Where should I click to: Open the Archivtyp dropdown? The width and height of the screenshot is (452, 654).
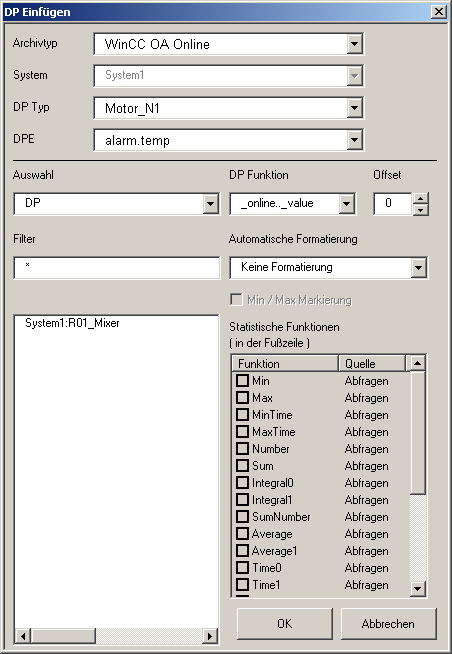tap(354, 44)
